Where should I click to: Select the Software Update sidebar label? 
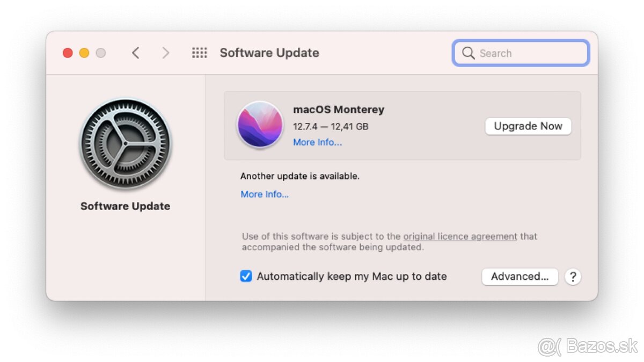[125, 206]
